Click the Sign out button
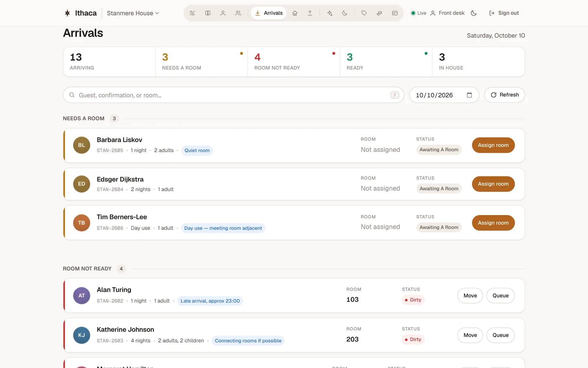 click(504, 13)
